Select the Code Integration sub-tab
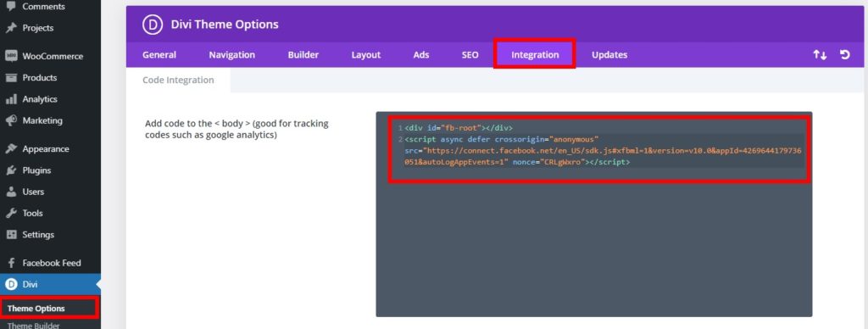 [178, 80]
